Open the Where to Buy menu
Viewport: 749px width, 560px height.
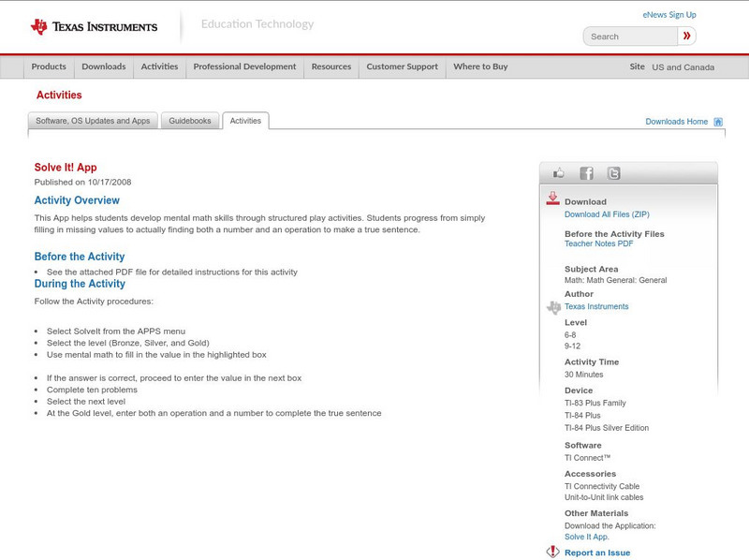coord(480,66)
